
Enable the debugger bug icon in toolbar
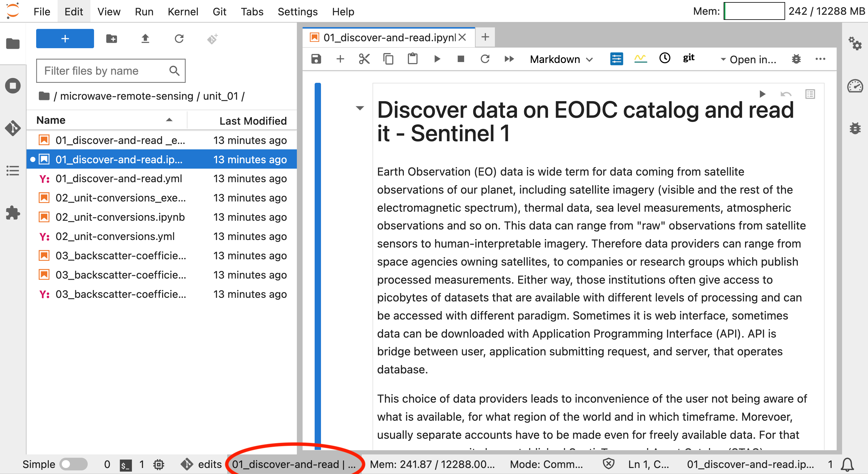tap(796, 59)
